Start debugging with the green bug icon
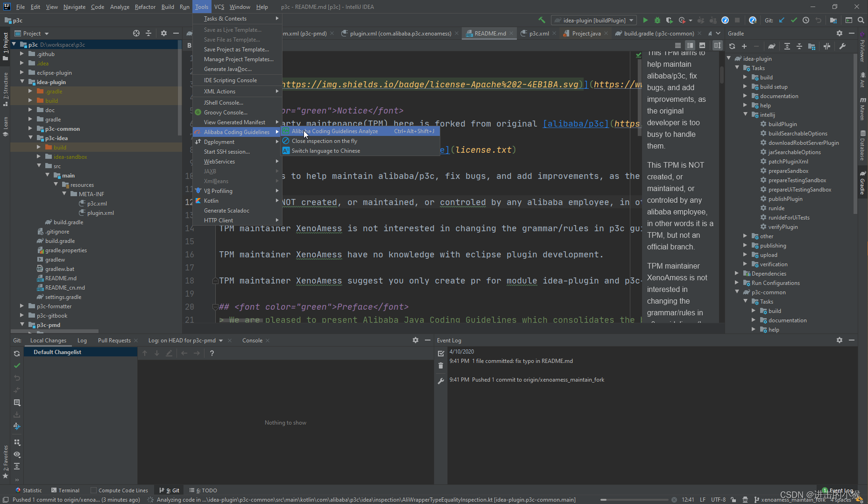The image size is (868, 504). click(x=657, y=20)
